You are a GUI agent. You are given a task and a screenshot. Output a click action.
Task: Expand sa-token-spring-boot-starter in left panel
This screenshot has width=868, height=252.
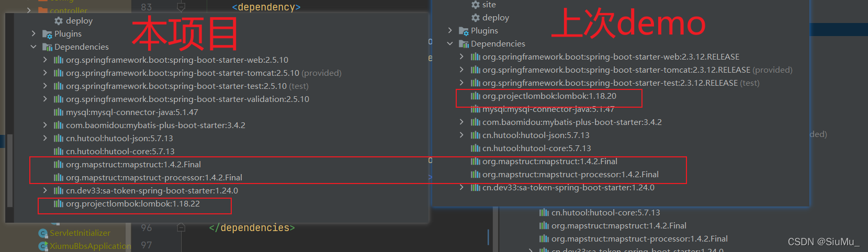point(45,191)
